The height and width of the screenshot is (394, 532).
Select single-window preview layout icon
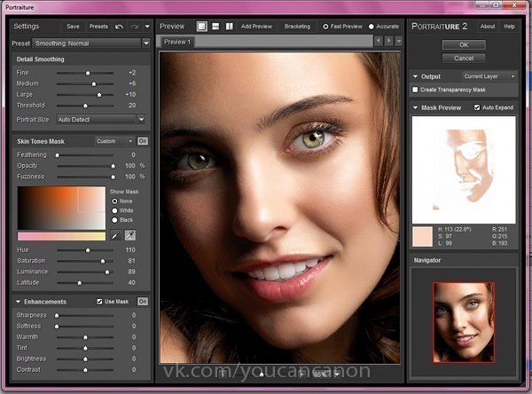pos(202,27)
